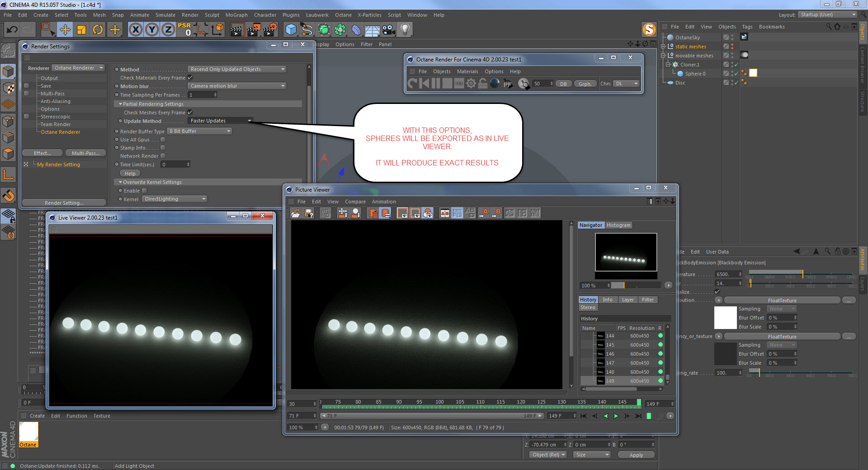Image resolution: width=868 pixels, height=470 pixels.
Task: Open the Chn dropdown in Octane window
Action: coord(626,84)
